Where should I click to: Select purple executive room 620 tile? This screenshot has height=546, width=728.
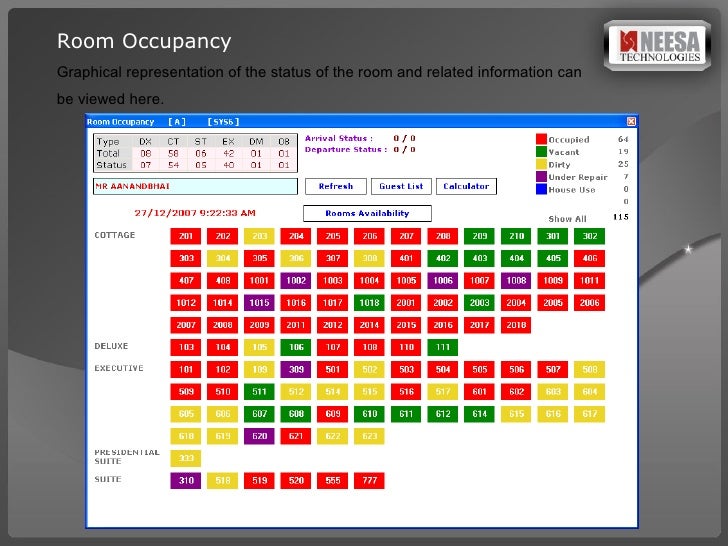[259, 436]
